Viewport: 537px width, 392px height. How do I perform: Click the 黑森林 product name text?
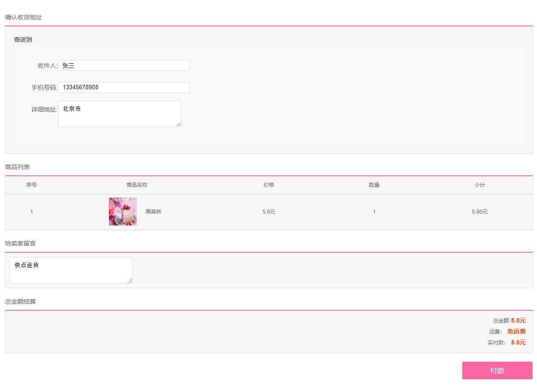coord(154,212)
